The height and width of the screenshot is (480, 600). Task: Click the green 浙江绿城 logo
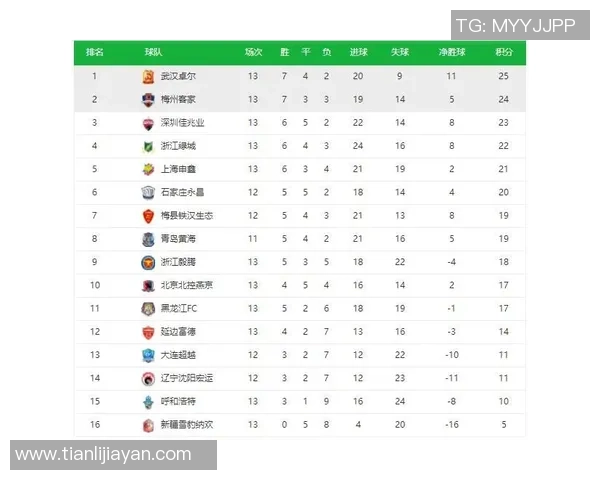[148, 146]
